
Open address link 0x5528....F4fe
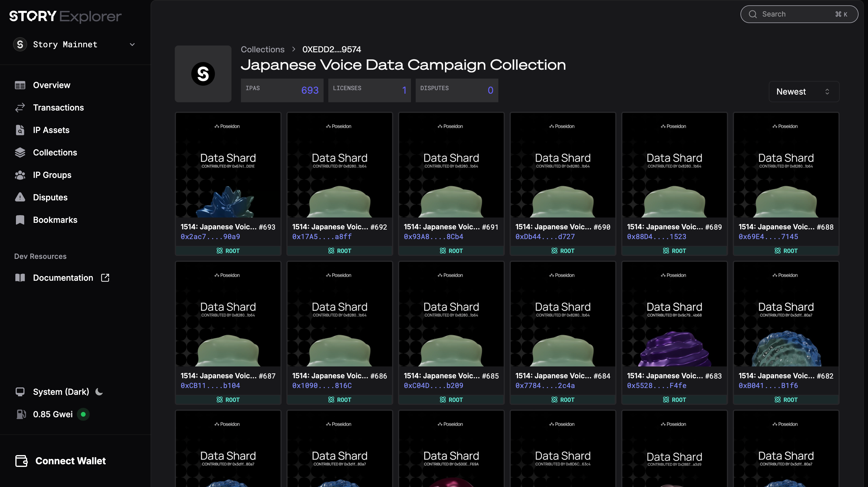click(656, 385)
